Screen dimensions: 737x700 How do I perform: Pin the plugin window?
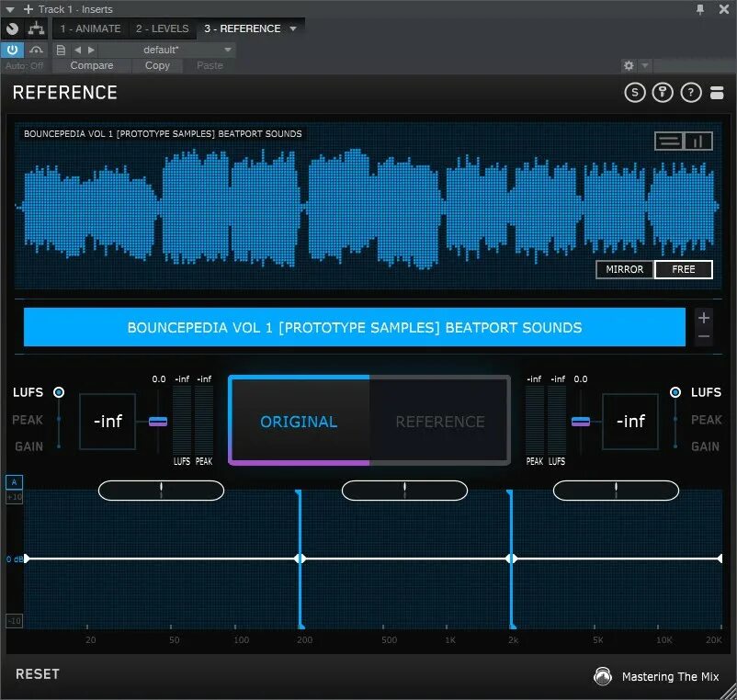click(x=700, y=9)
